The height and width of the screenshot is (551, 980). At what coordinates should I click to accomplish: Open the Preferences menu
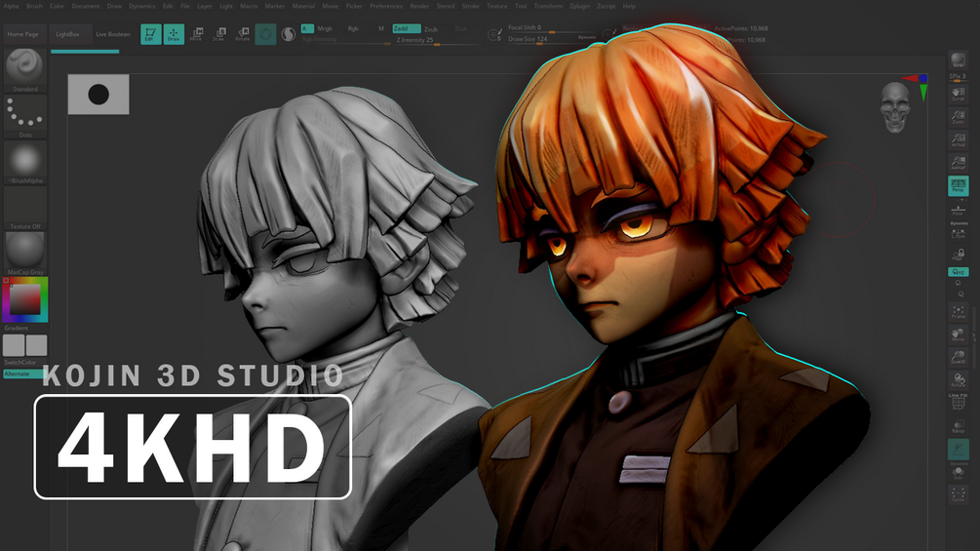(x=385, y=6)
